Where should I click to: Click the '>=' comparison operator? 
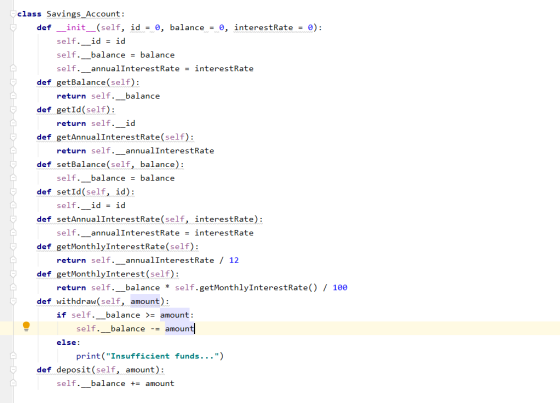[x=150, y=315]
